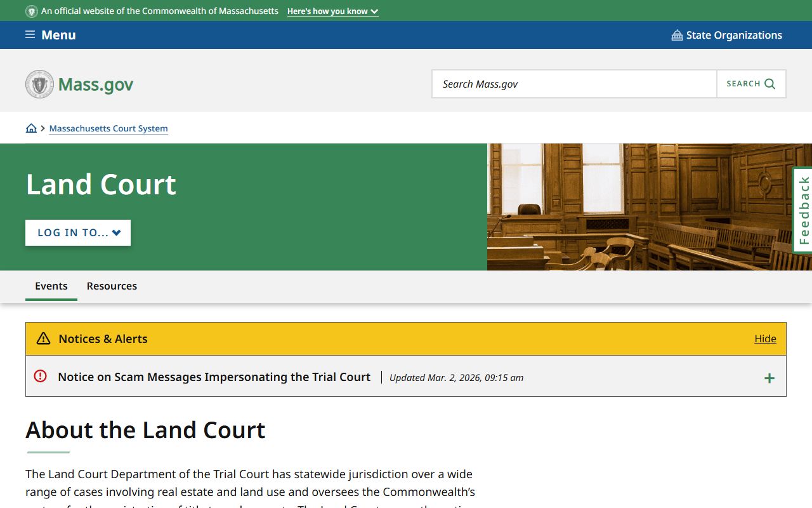
Task: Open the hamburger Menu
Action: tap(51, 35)
